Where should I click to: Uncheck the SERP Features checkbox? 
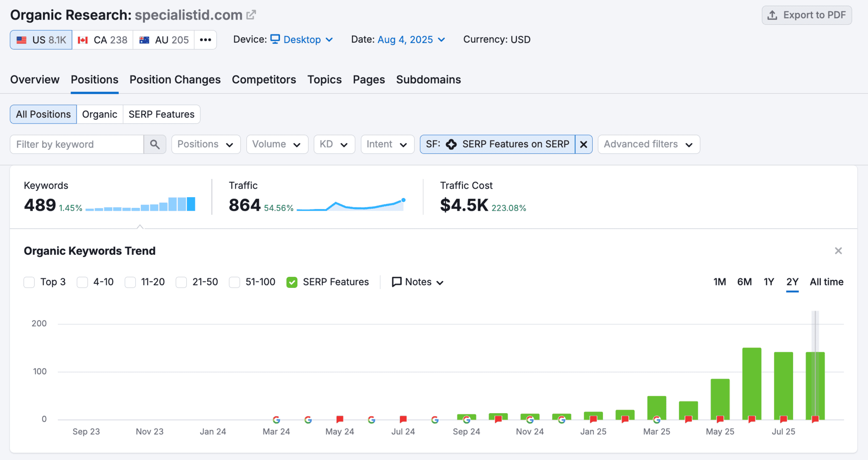292,282
